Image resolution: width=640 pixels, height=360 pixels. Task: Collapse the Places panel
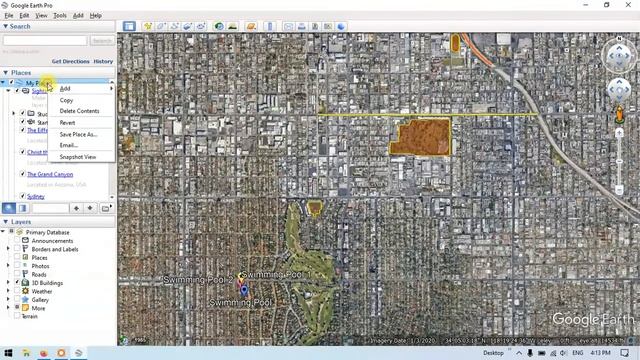pyautogui.click(x=6, y=73)
